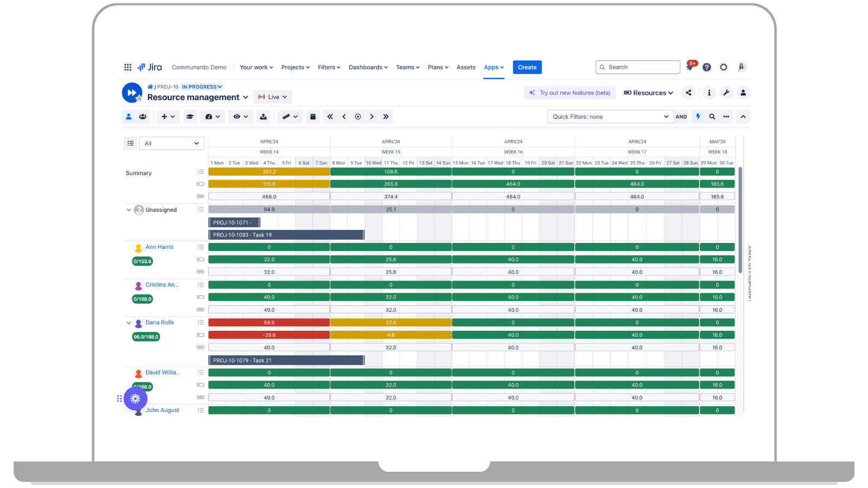Screen dimensions: 868x488
Task: Collapse the Unassigned group
Action: [129, 210]
